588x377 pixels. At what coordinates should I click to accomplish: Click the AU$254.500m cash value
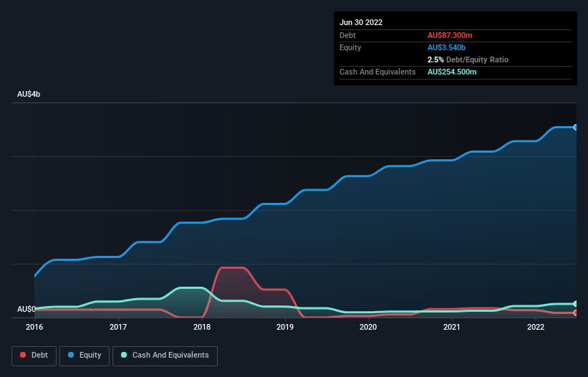(x=452, y=72)
